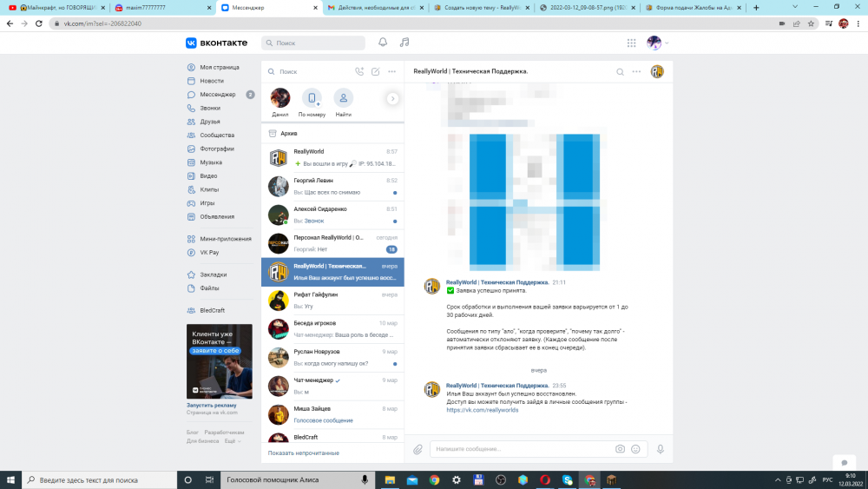Screen dimensions: 868x489
Task: Compose a new message pencil icon
Action: (x=375, y=71)
